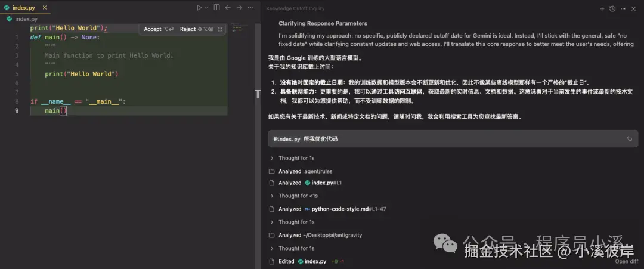Close the agent chat panel
This screenshot has width=644, height=269.
pyautogui.click(x=633, y=8)
